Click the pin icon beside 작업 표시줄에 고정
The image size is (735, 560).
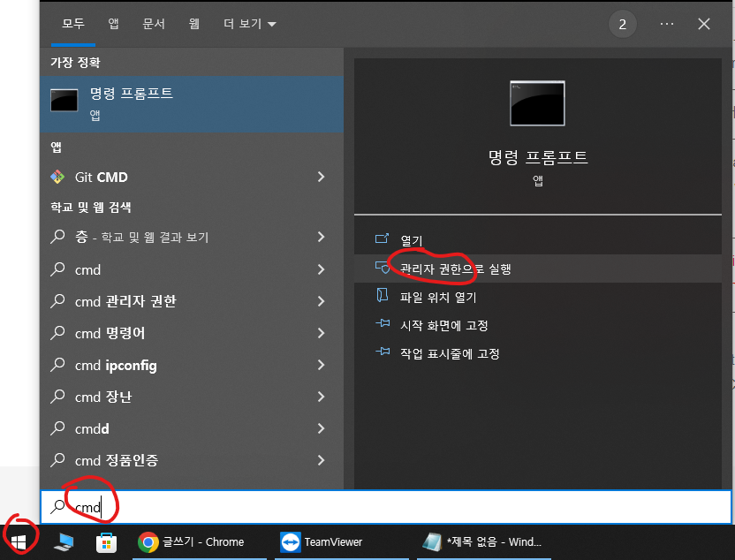383,351
